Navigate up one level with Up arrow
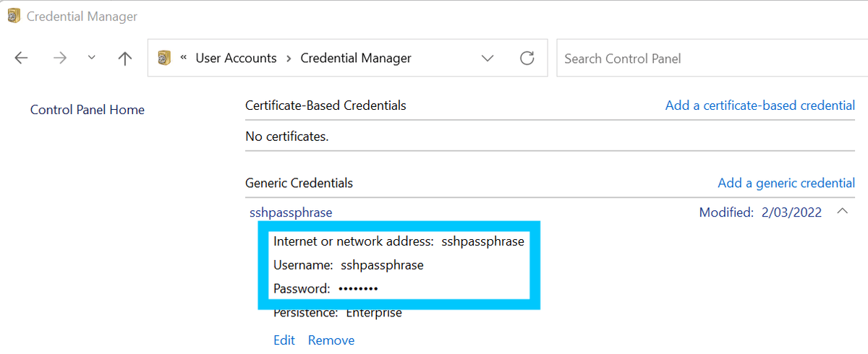Image resolution: width=868 pixels, height=354 pixels. coord(124,59)
